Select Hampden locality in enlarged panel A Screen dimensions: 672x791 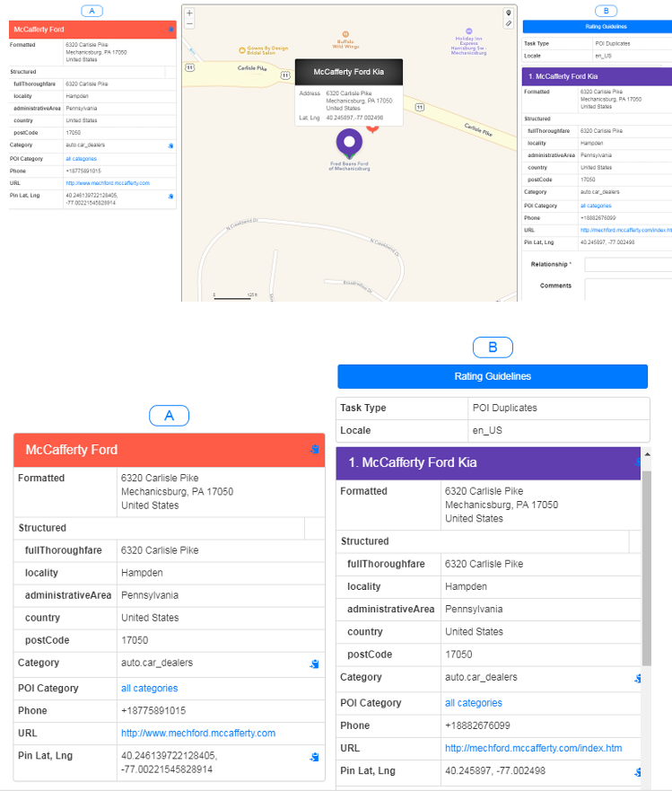[142, 573]
